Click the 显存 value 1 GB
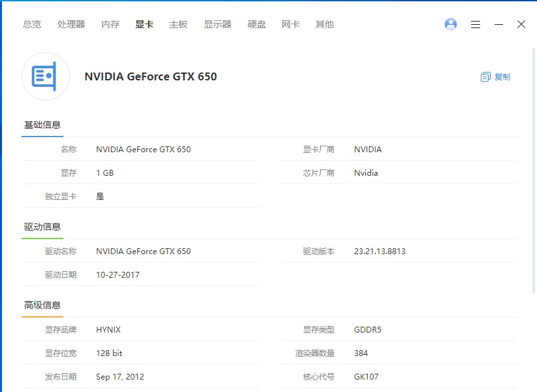 point(105,173)
